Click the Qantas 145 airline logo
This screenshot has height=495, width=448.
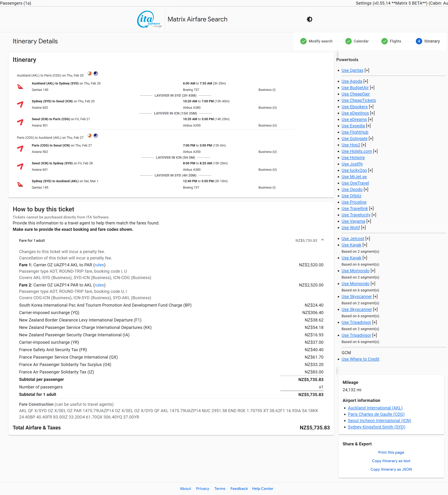[x=20, y=184]
